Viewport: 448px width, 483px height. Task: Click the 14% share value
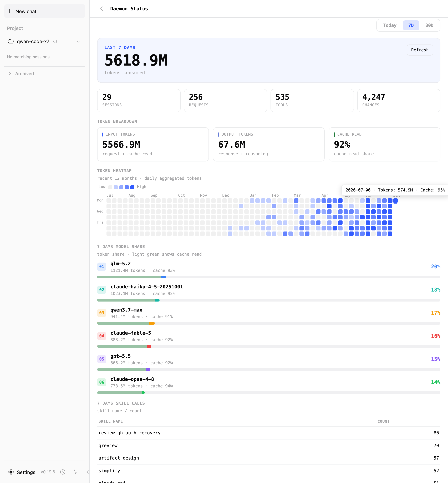436,382
